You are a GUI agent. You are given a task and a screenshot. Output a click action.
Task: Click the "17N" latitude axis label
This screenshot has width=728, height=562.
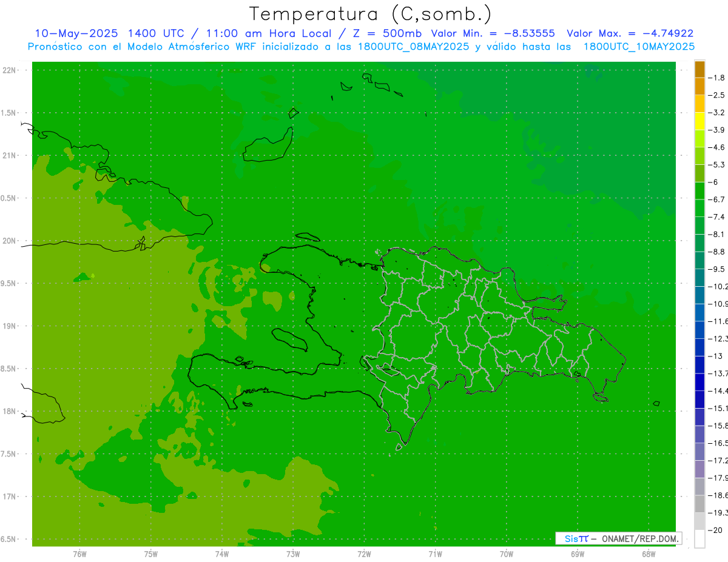[9, 497]
